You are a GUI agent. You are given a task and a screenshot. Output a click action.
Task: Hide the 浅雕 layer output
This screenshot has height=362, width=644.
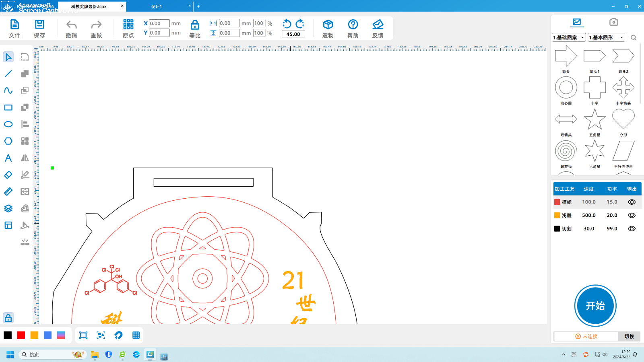tap(632, 216)
